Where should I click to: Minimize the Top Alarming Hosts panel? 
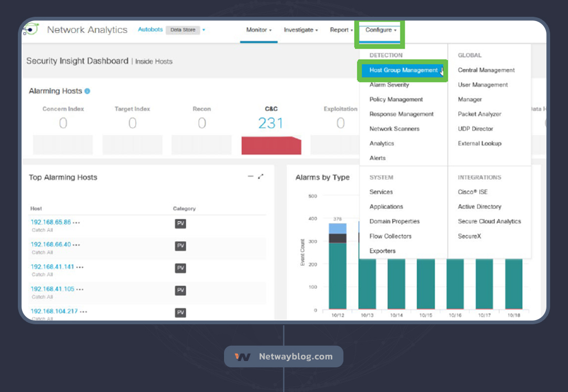pos(250,177)
